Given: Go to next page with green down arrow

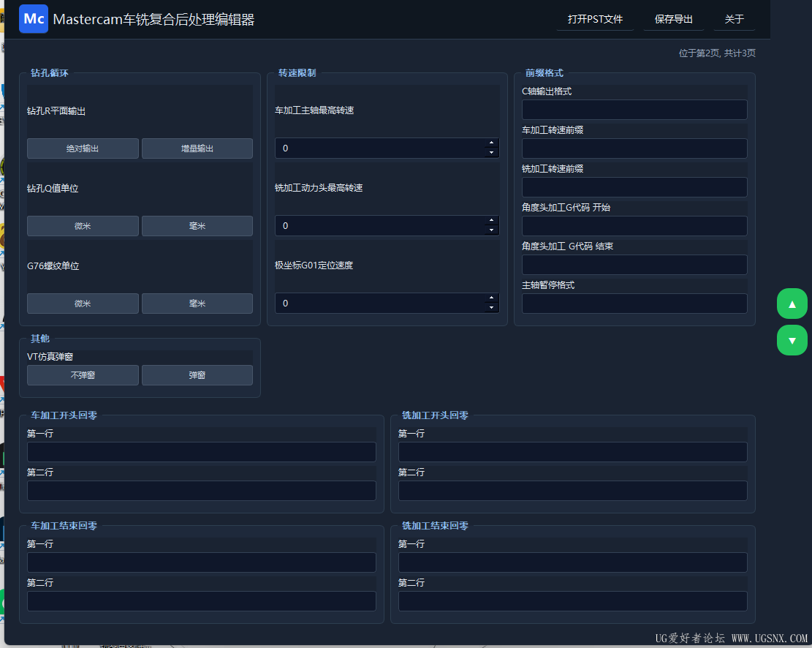Looking at the screenshot, I should [792, 340].
